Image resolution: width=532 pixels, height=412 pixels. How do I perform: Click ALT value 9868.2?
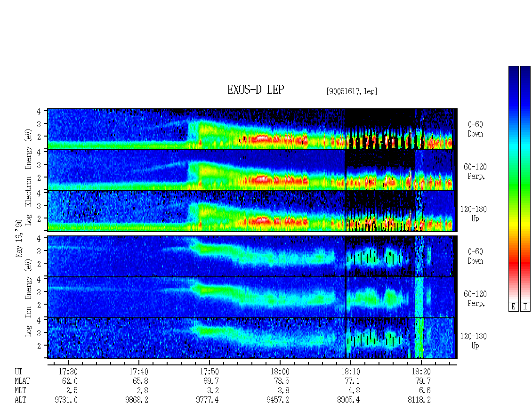[x=137, y=400]
